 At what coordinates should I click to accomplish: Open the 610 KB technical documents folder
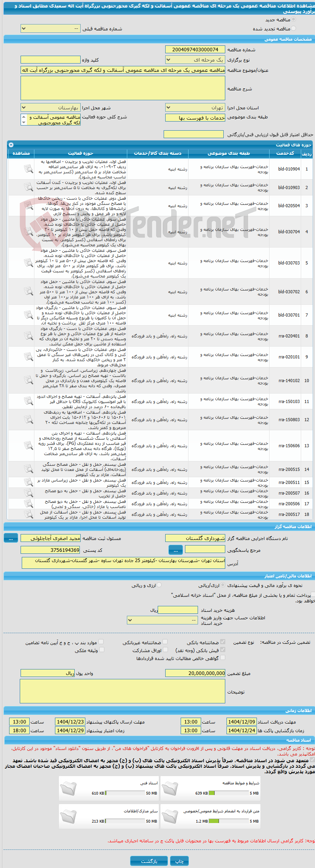click(68, 789)
